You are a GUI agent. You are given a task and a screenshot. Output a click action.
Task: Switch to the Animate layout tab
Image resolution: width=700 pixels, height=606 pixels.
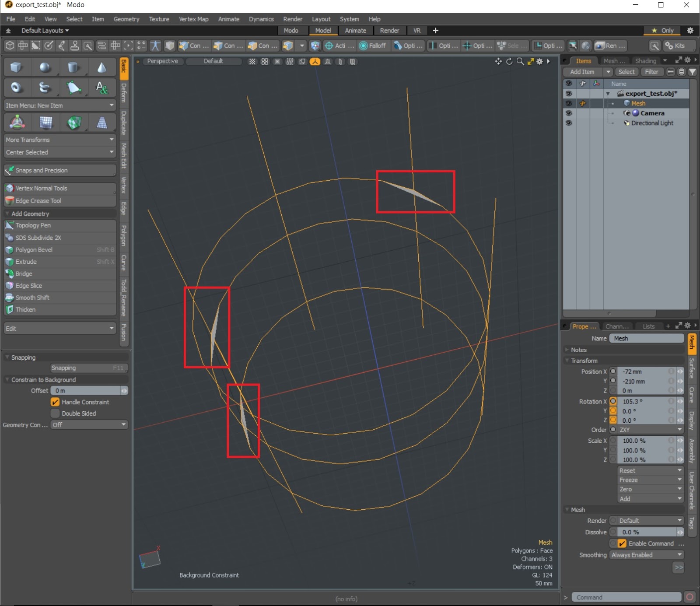pyautogui.click(x=355, y=31)
